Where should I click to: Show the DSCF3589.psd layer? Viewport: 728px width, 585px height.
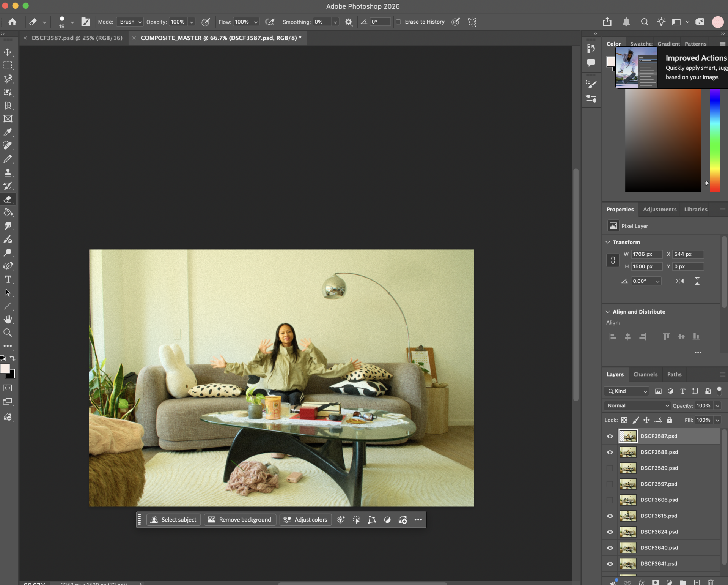[610, 468]
